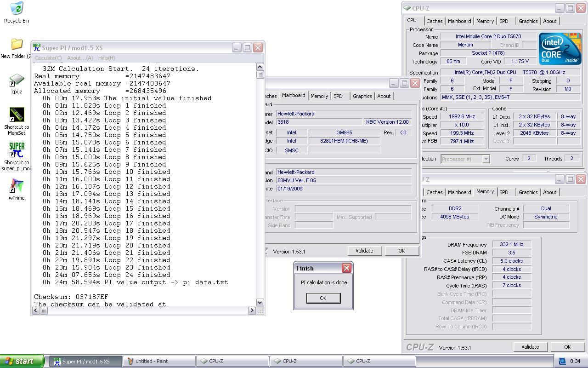Click Super PI horizontal scrollbar left arrow
This screenshot has height=368, width=588.
[x=36, y=310]
